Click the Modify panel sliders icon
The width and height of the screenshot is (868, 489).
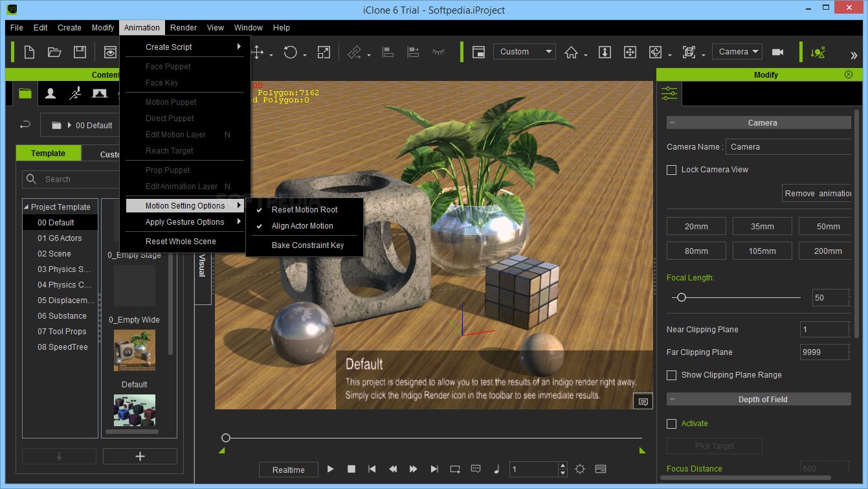[x=669, y=94]
